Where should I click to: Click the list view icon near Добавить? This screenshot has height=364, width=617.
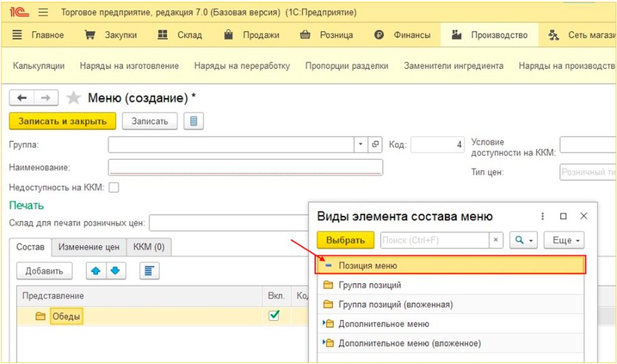tap(149, 271)
